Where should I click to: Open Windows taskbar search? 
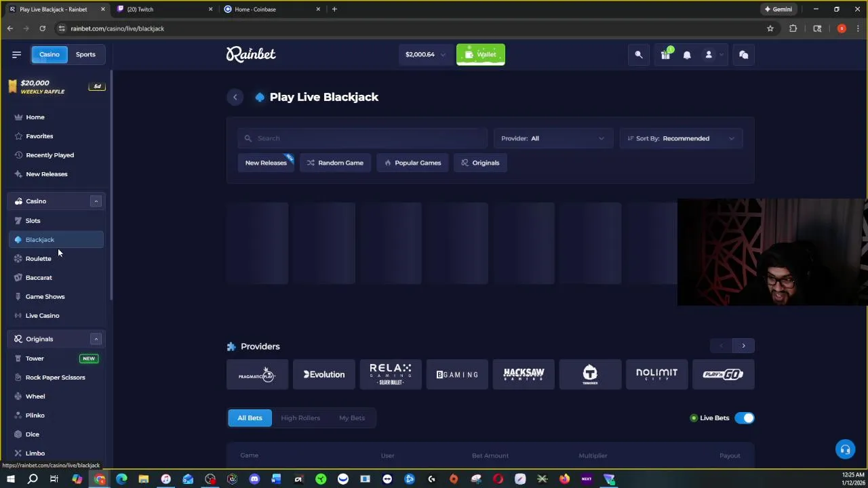point(32,479)
